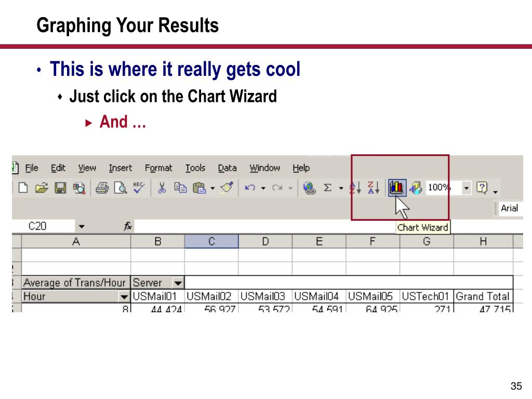Open the Insert menu

coord(121,168)
